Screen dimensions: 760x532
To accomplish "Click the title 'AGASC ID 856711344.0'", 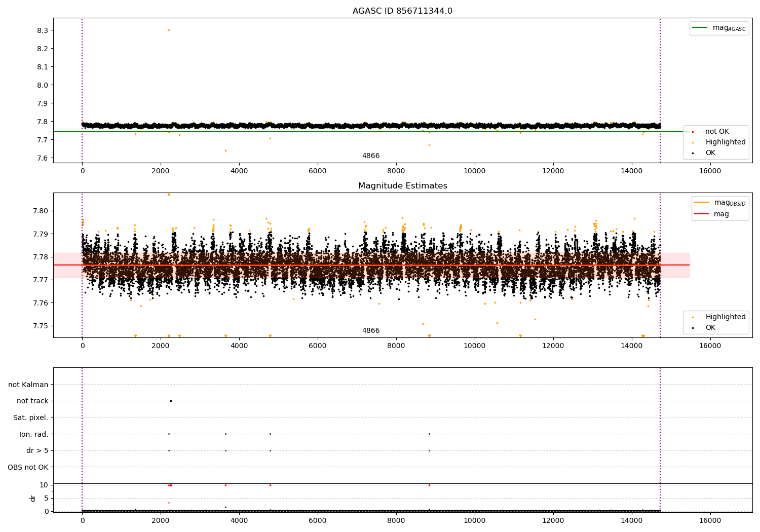I will [402, 11].
